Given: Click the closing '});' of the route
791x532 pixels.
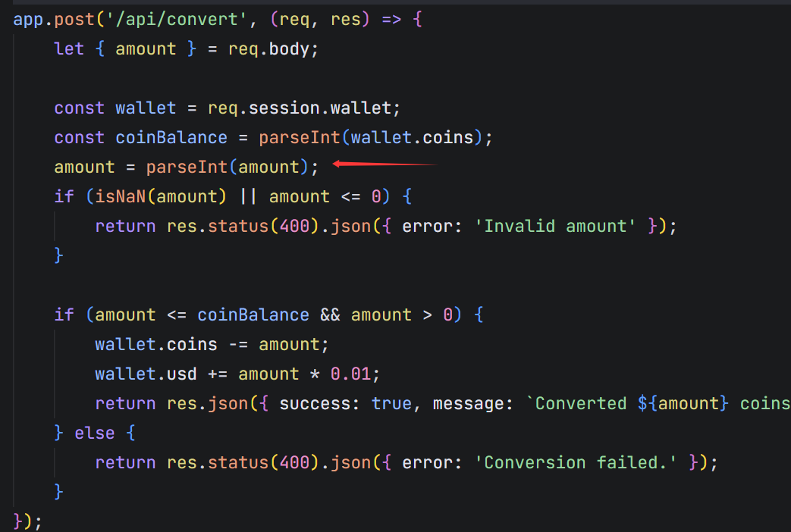Looking at the screenshot, I should (27, 521).
